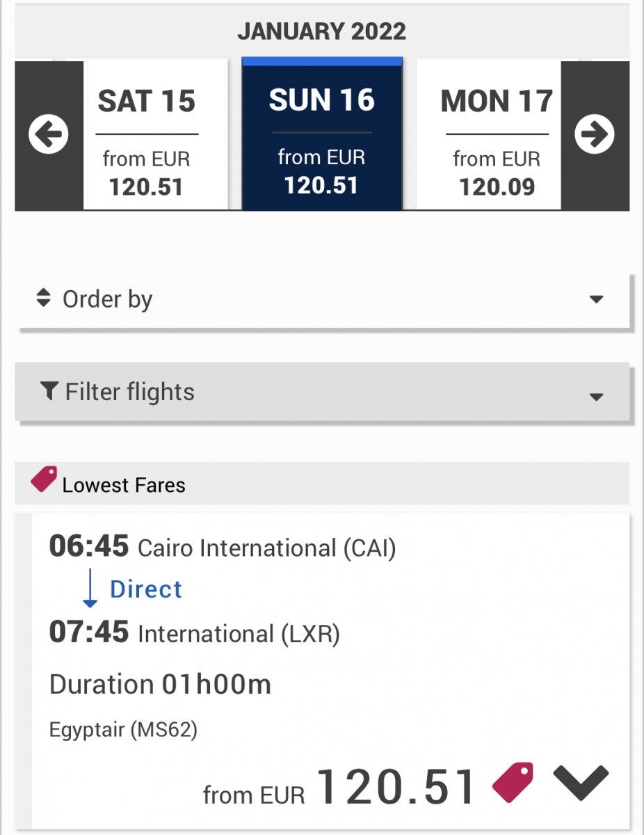The width and height of the screenshot is (644, 835).
Task: Select the SUN 16 date tab
Action: tap(322, 134)
